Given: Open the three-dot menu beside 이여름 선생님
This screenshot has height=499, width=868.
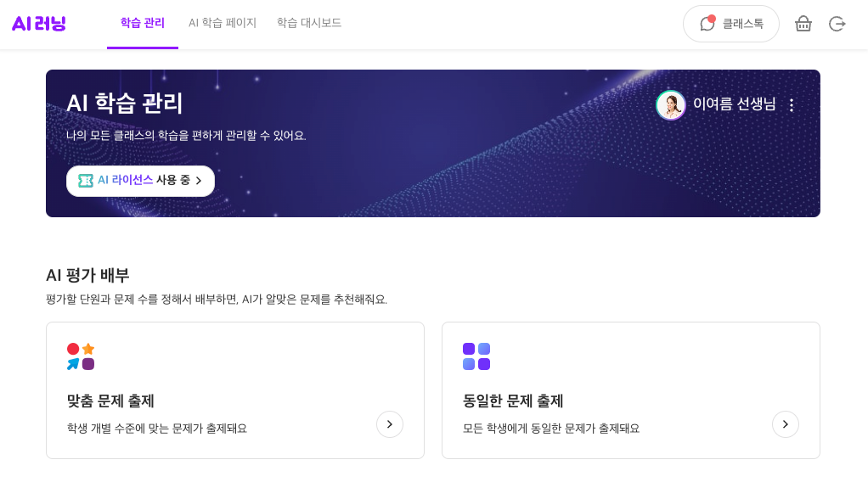Looking at the screenshot, I should (792, 105).
